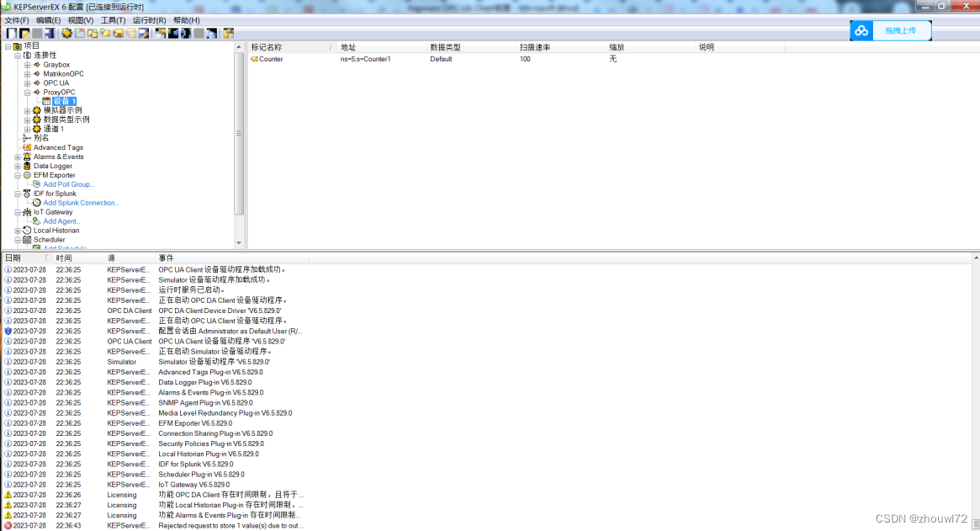Screen dimensions: 980x531
Task: Expand the OPC UA tree node
Action: click(x=26, y=82)
